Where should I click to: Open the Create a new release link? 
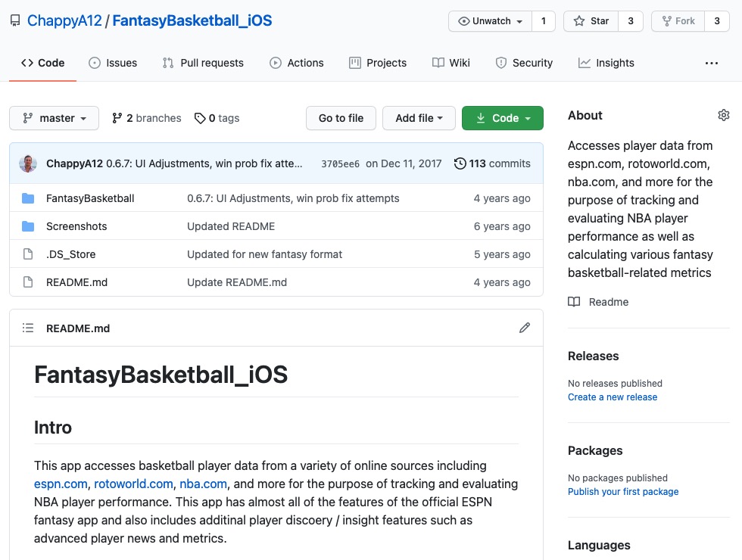point(612,397)
